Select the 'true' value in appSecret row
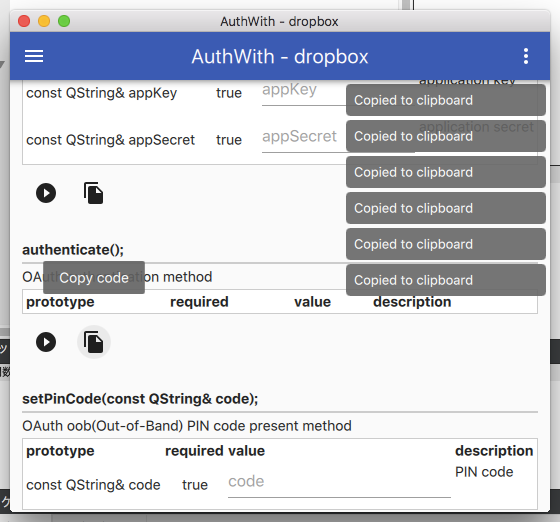560x522 pixels. tap(229, 140)
